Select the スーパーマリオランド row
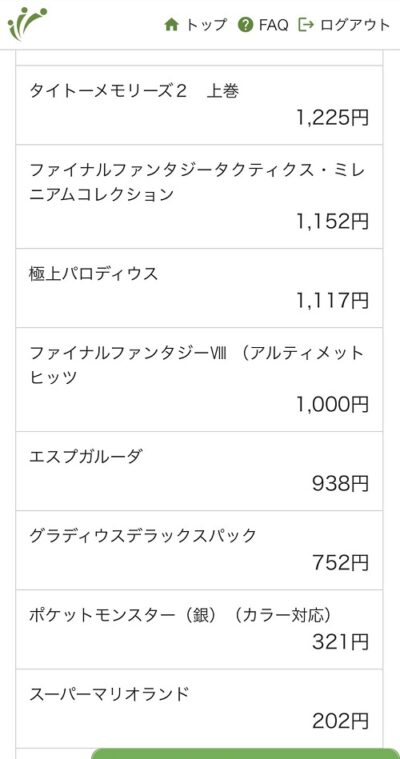Viewport: 400px width, 759px height. coord(199,709)
